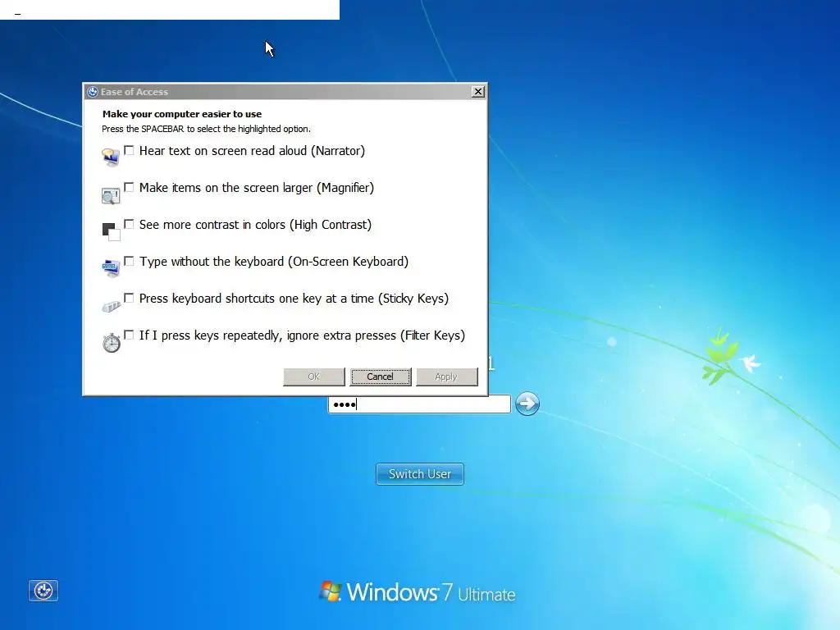Click 'Press the SPACEBAR to select' instruction text

pos(206,129)
